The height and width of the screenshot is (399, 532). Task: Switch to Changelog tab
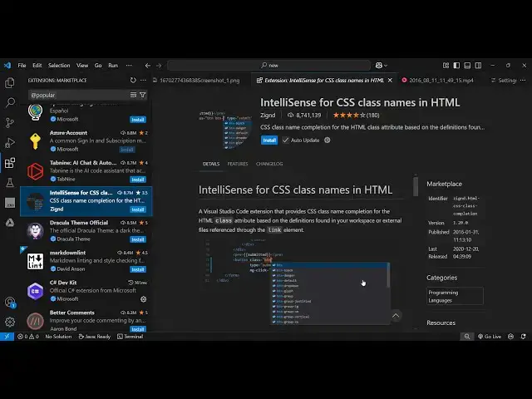coord(269,164)
